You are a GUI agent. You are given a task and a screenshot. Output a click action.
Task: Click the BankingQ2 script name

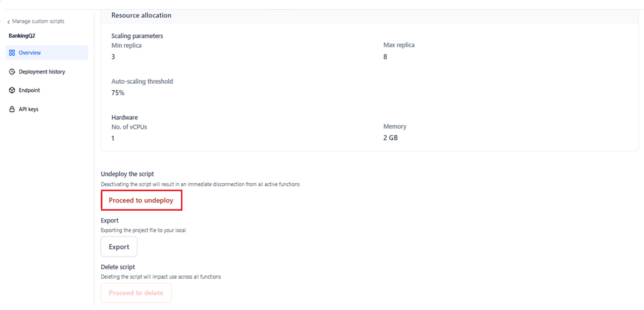22,36
